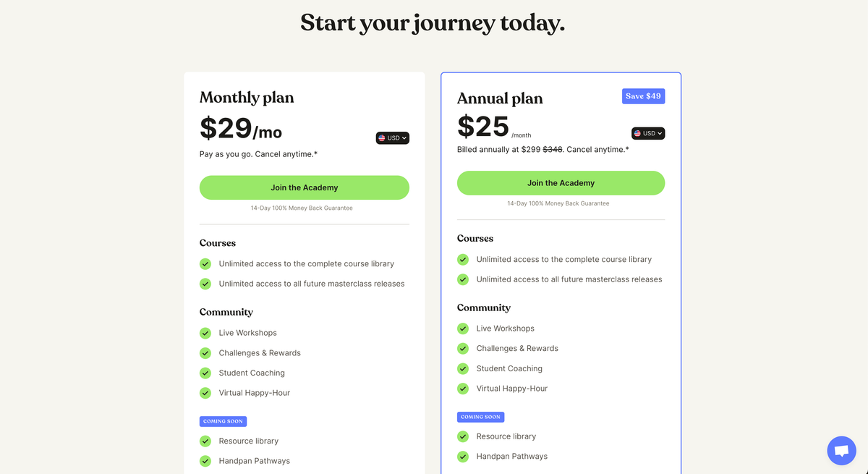
Task: Click Monthly plan's Challenges & Rewards checkmark
Action: point(205,353)
